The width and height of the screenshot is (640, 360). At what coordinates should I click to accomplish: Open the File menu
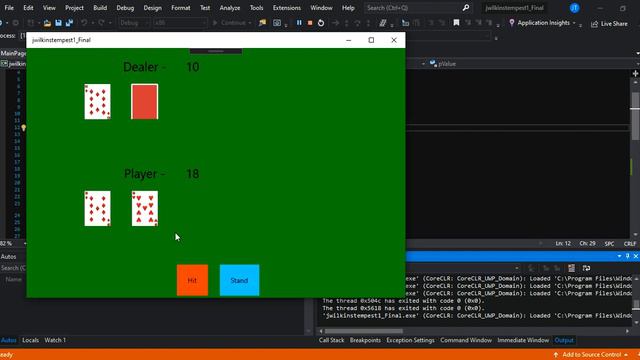9,8
